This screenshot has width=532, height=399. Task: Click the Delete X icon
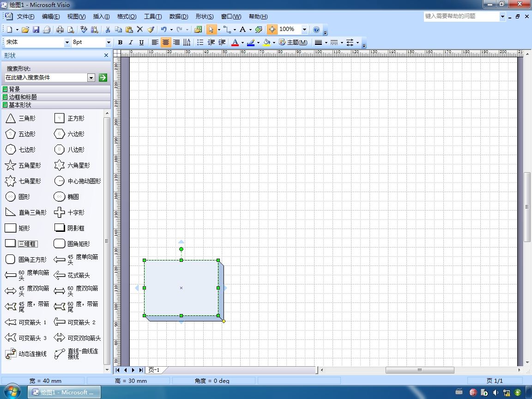(140, 30)
